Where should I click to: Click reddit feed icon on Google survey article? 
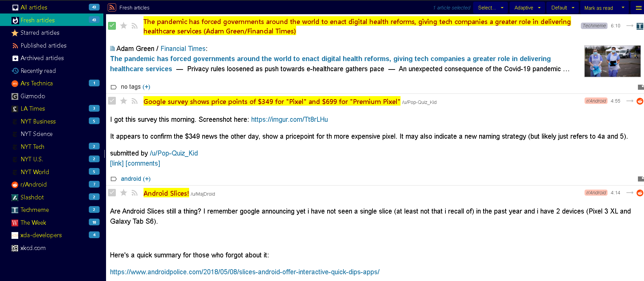pos(640,101)
